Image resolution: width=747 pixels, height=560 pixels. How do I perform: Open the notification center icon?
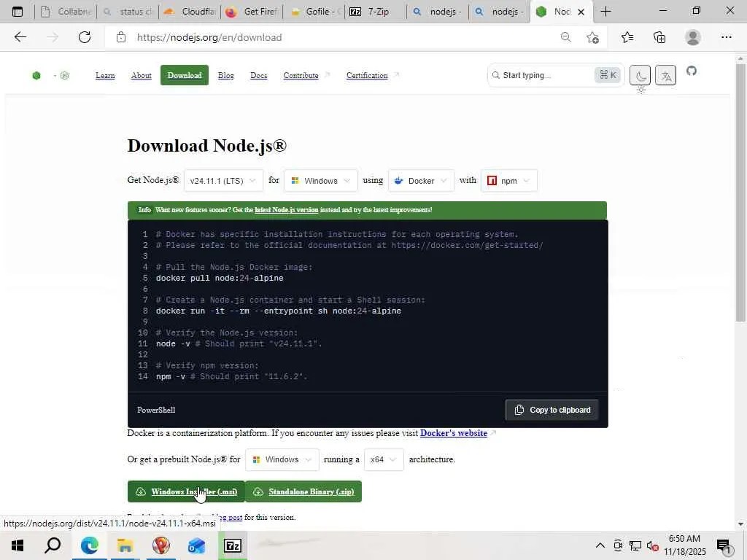click(x=724, y=545)
